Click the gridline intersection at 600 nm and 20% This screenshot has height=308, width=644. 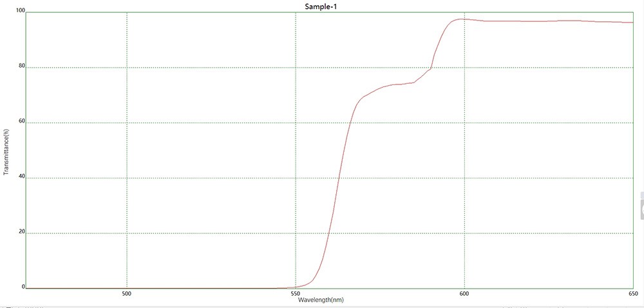coord(464,233)
